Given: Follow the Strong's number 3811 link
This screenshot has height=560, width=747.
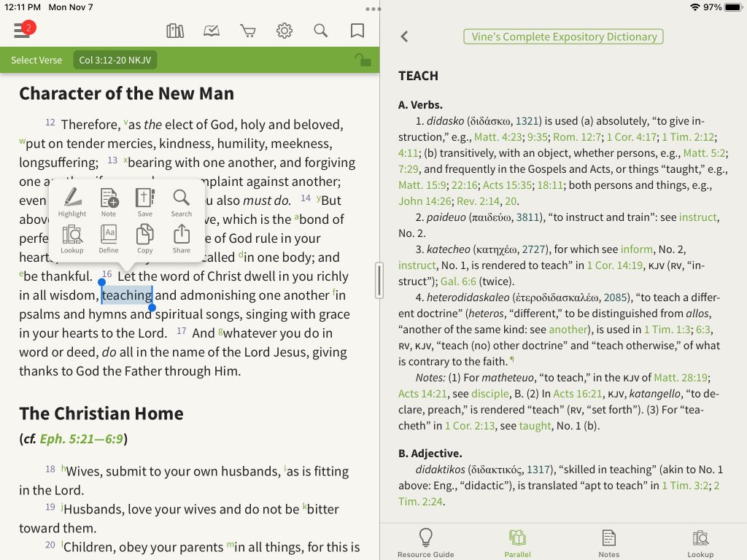Looking at the screenshot, I should (x=527, y=217).
